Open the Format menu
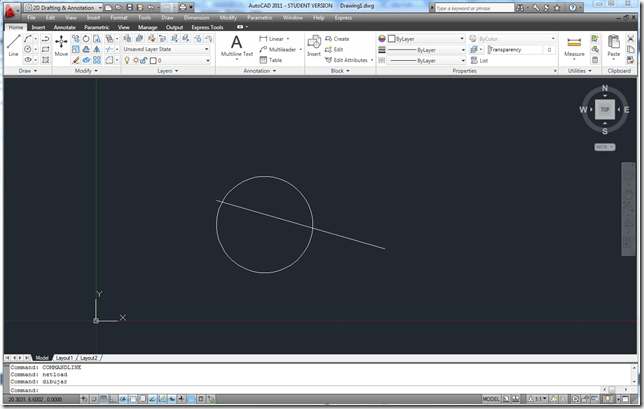 point(118,17)
